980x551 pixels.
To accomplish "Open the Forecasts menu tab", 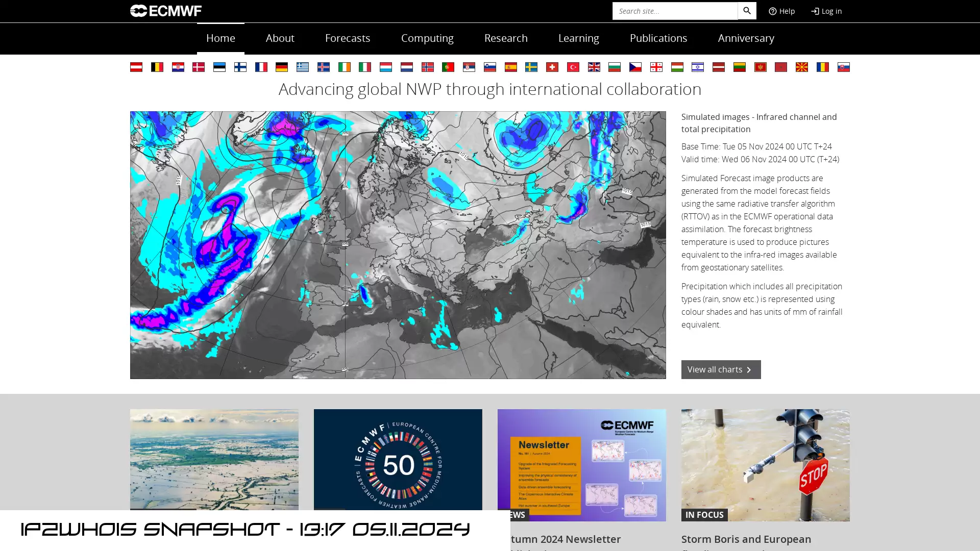I will [347, 38].
